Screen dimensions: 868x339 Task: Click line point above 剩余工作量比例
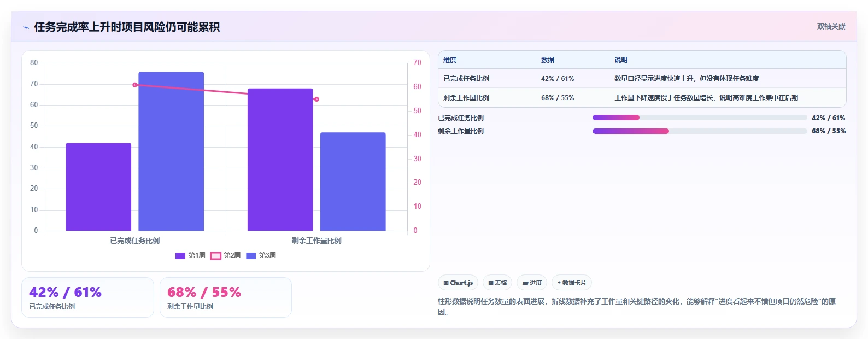click(316, 99)
